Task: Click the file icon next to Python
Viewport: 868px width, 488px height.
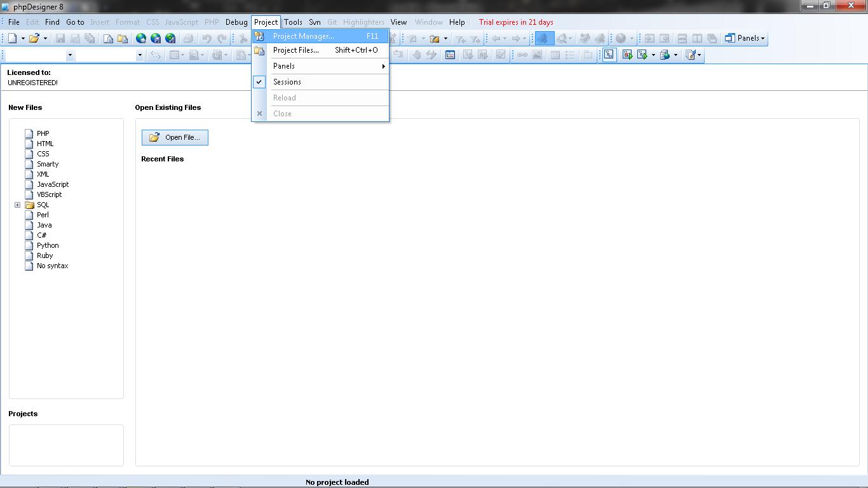Action: point(29,245)
